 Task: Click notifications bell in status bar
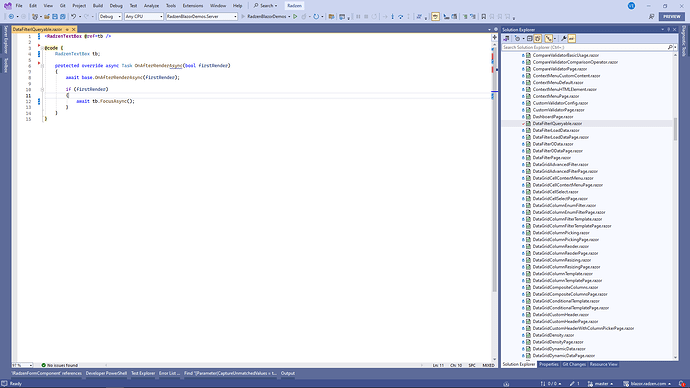(x=682, y=384)
